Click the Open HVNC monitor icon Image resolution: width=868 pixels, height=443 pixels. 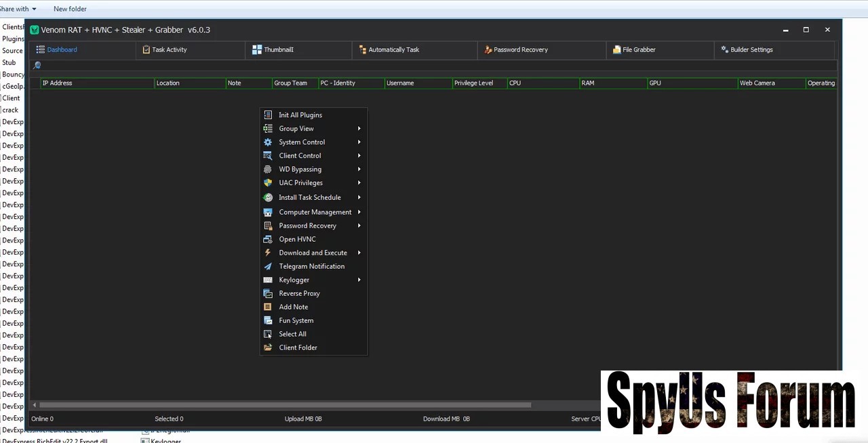pos(268,239)
